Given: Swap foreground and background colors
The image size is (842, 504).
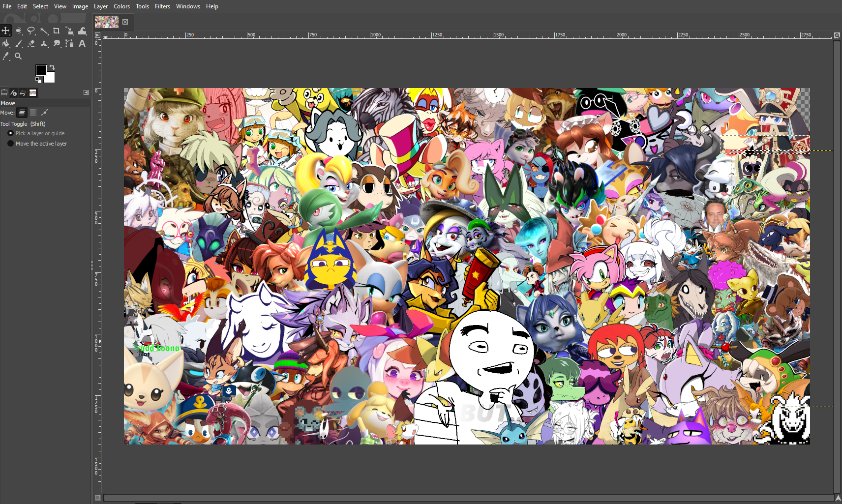Looking at the screenshot, I should tap(52, 67).
